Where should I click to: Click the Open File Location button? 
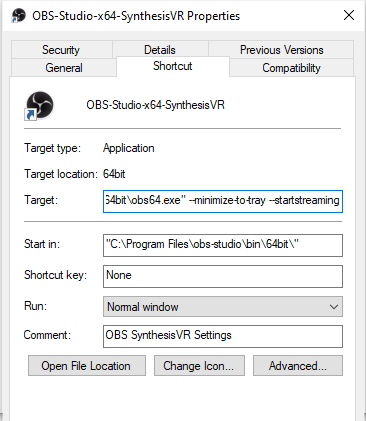click(x=87, y=366)
